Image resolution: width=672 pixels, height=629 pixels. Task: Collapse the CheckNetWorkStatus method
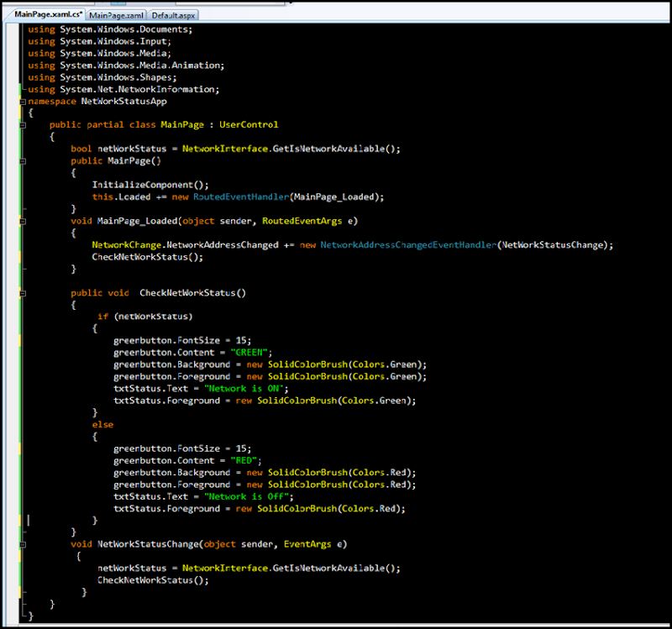pos(24,293)
